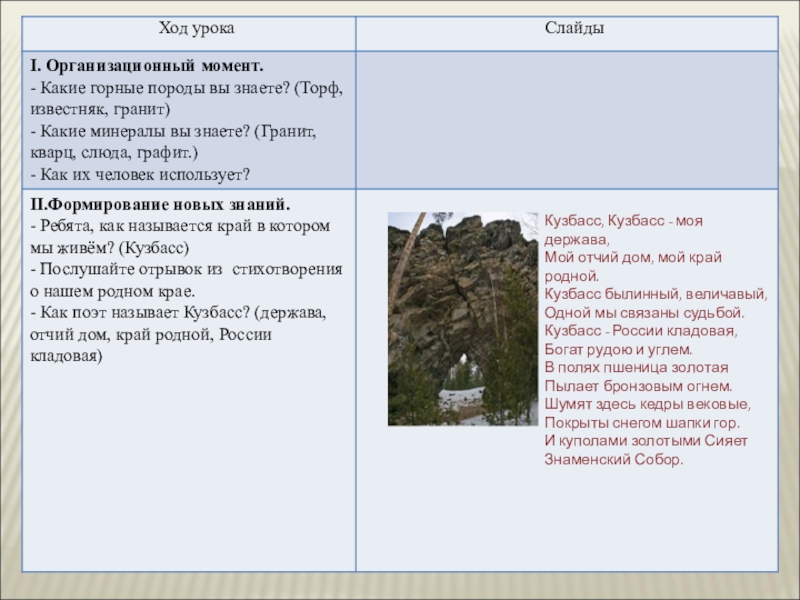800x600 pixels.
Task: Click the poem word 'держава,'
Action: pos(577,239)
